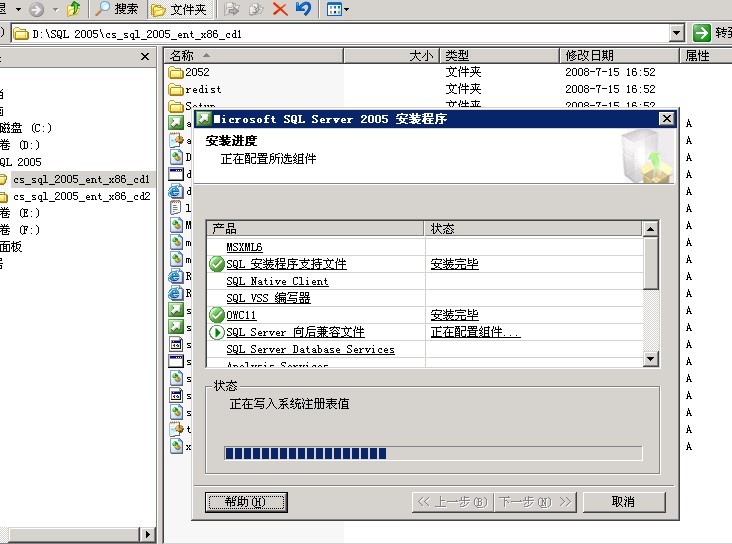Click the 产品 column header
The image size is (732, 544).
[315, 228]
